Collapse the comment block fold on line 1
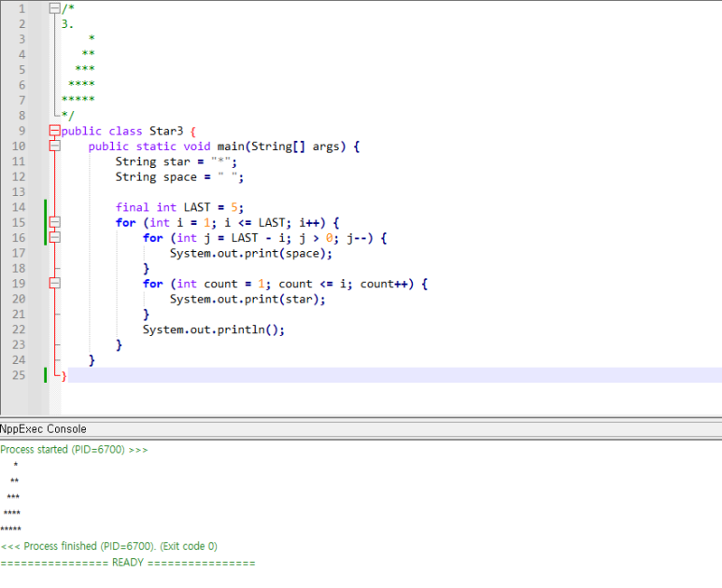 [x=55, y=8]
